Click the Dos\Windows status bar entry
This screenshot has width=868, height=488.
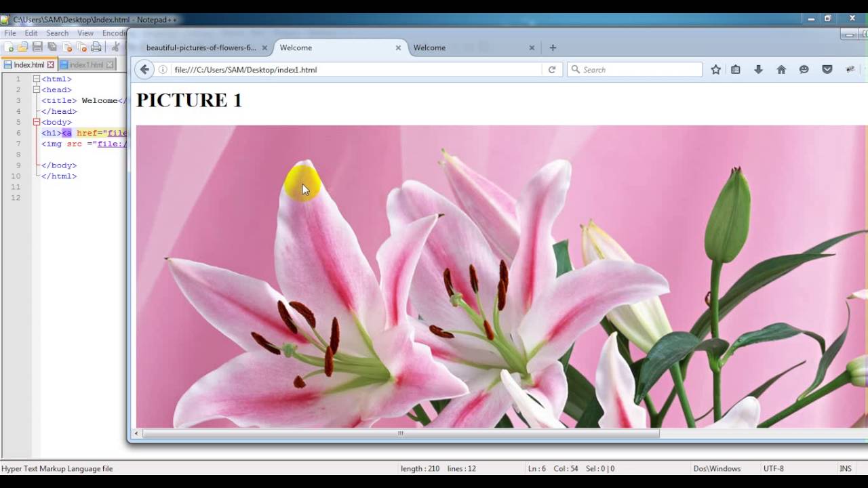click(717, 468)
